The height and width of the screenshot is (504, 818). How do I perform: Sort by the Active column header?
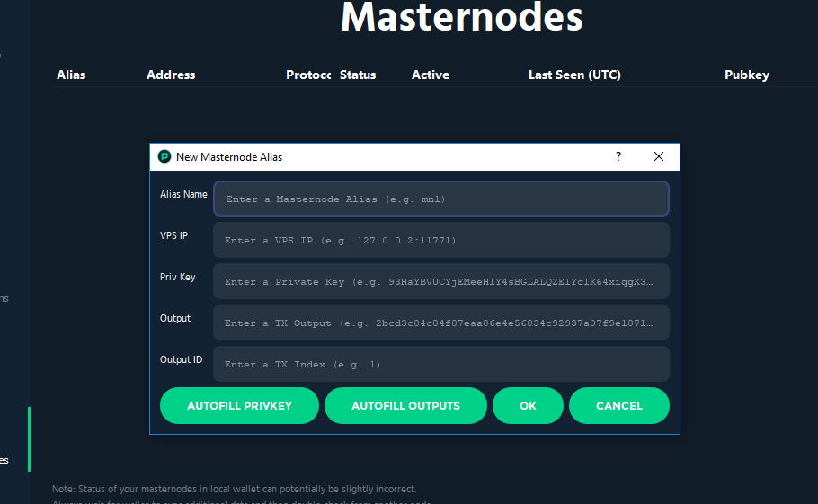pyautogui.click(x=431, y=75)
